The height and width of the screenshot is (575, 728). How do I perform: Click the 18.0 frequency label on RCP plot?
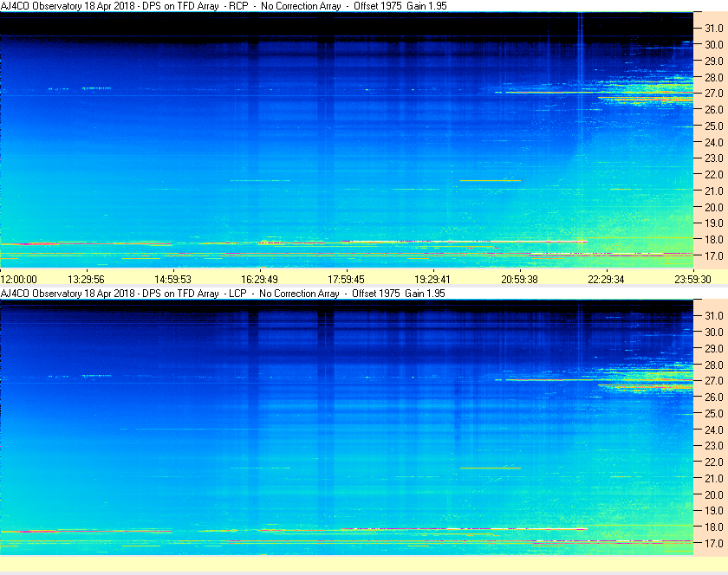[714, 240]
